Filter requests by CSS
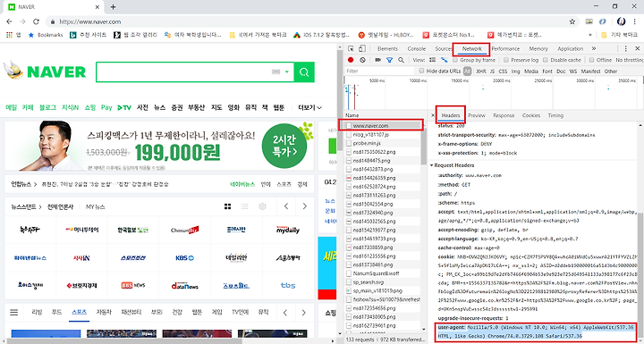This screenshot has height=344, width=644. (x=503, y=71)
